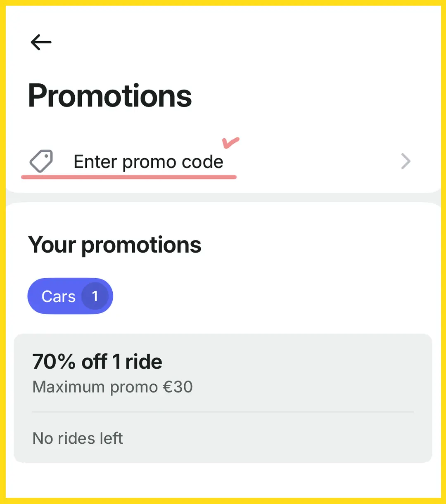Click the red underline beneath promo code
This screenshot has height=504, width=446.
pos(128,177)
